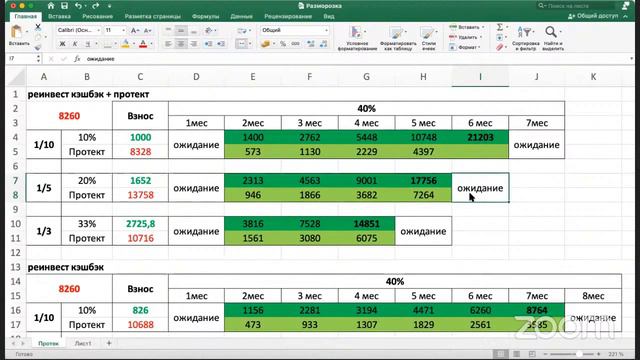Decrease the cell indent
The image size is (640, 360).
click(x=208, y=44)
